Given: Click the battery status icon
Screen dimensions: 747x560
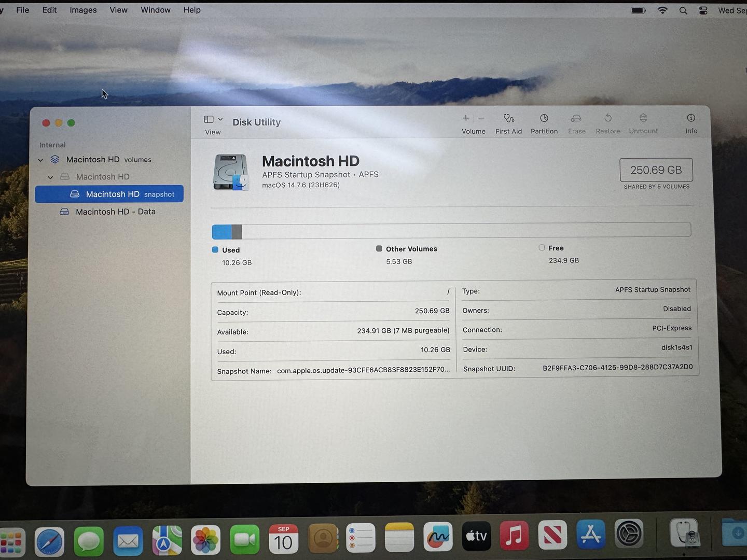Looking at the screenshot, I should click(638, 10).
